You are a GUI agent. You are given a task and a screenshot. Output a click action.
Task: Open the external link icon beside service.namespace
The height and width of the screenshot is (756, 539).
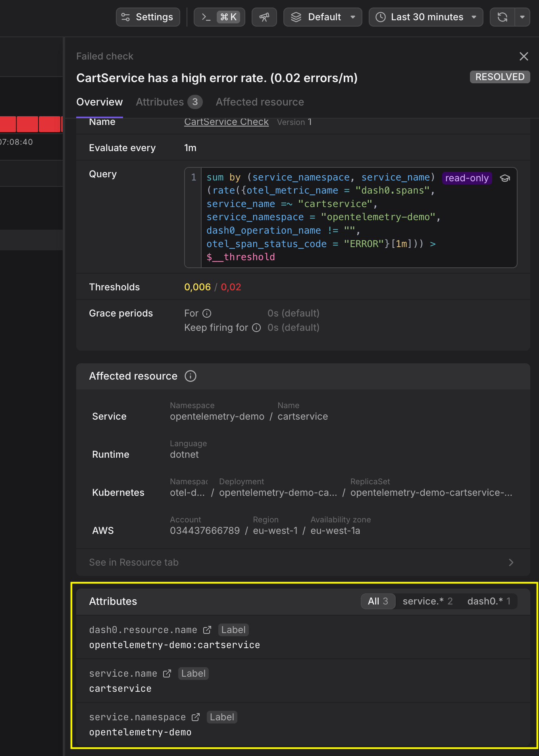tap(196, 717)
